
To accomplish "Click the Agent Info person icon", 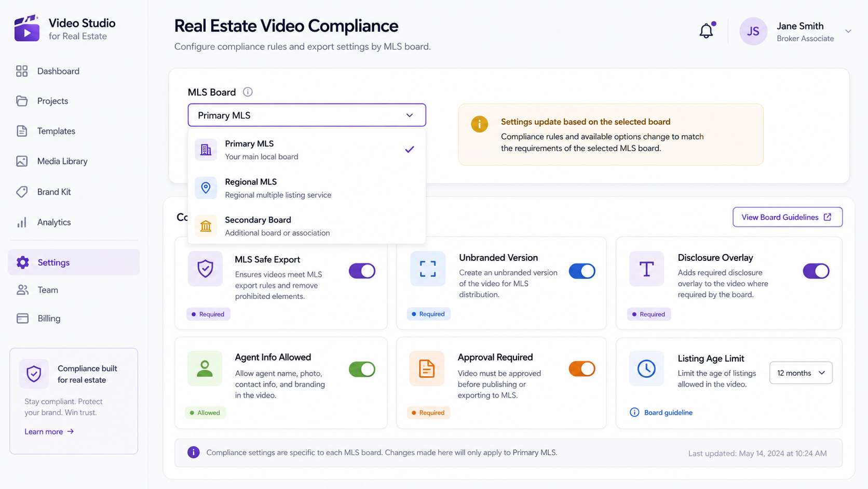I will 205,368.
